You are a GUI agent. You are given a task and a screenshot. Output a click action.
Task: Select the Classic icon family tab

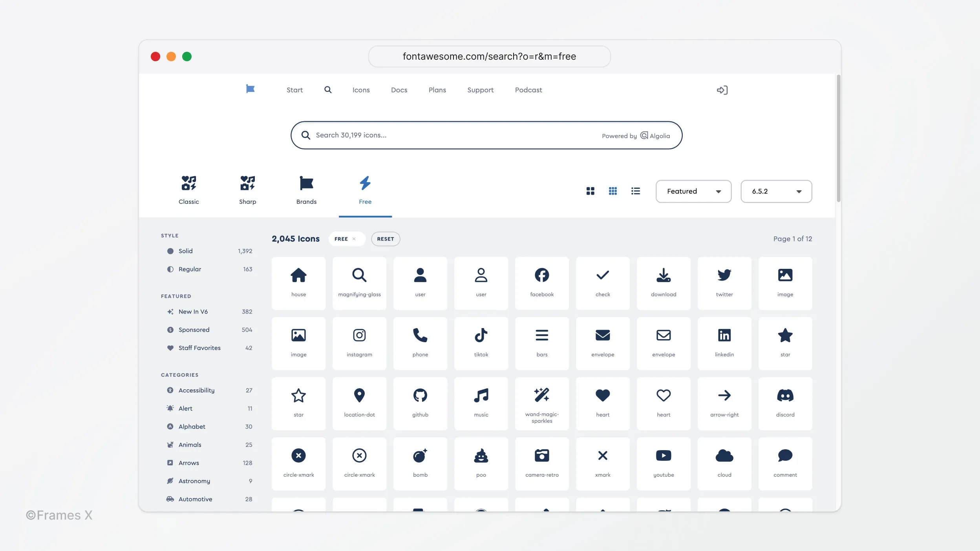click(189, 191)
